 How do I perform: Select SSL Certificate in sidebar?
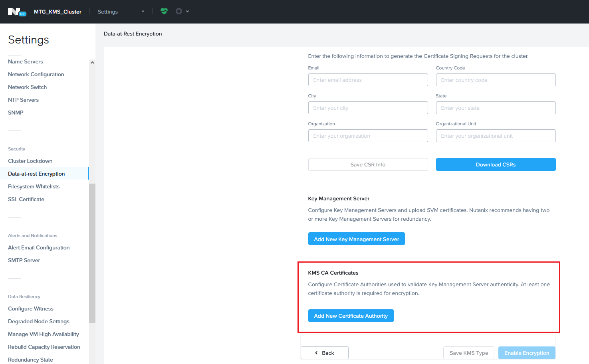(x=26, y=199)
